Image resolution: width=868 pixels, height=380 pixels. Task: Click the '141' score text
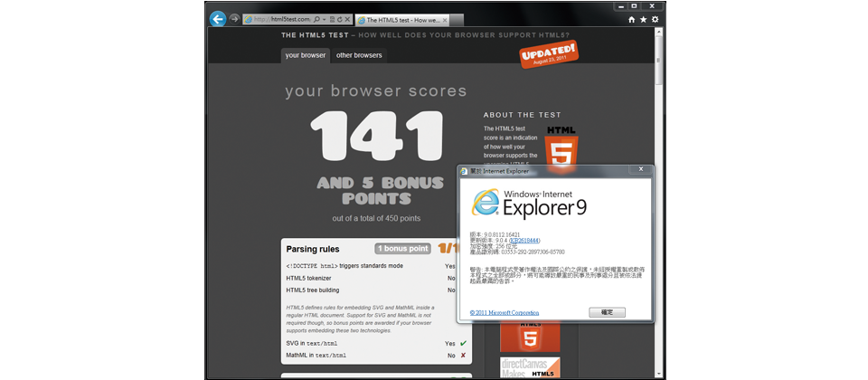coord(378,137)
